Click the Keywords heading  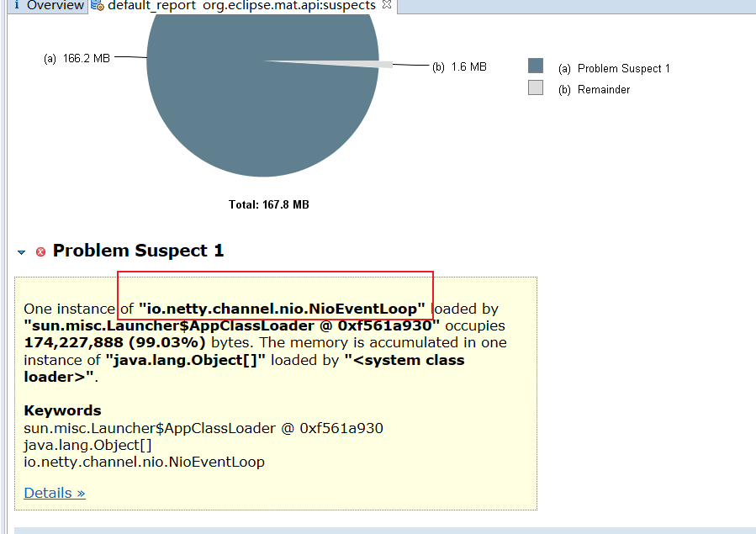pos(62,410)
